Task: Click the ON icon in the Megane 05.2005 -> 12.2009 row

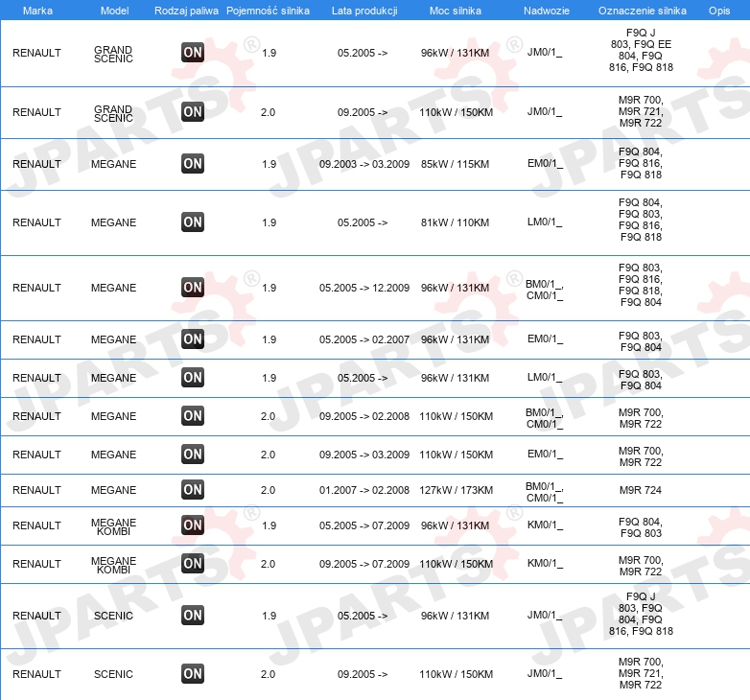Action: click(193, 288)
